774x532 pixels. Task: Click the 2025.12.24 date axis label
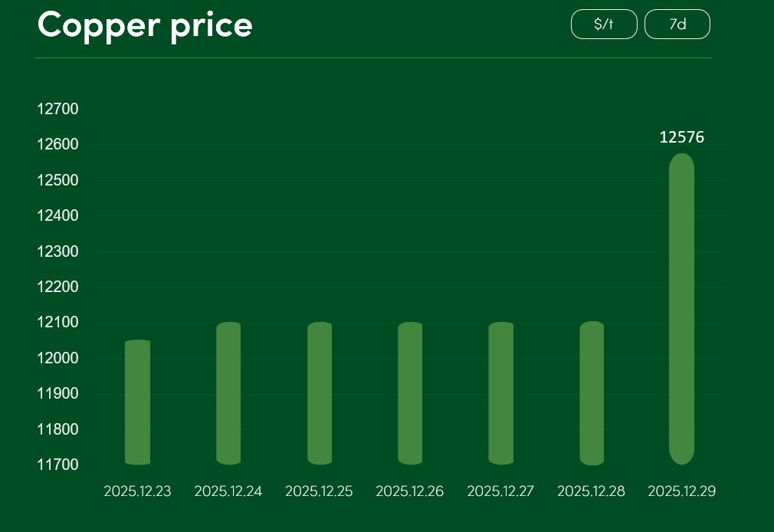(x=228, y=491)
